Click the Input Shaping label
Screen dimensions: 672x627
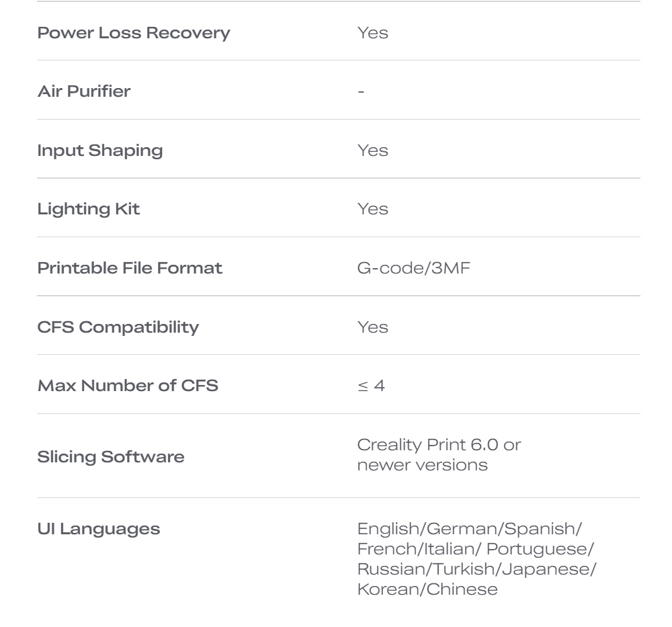pyautogui.click(x=100, y=151)
